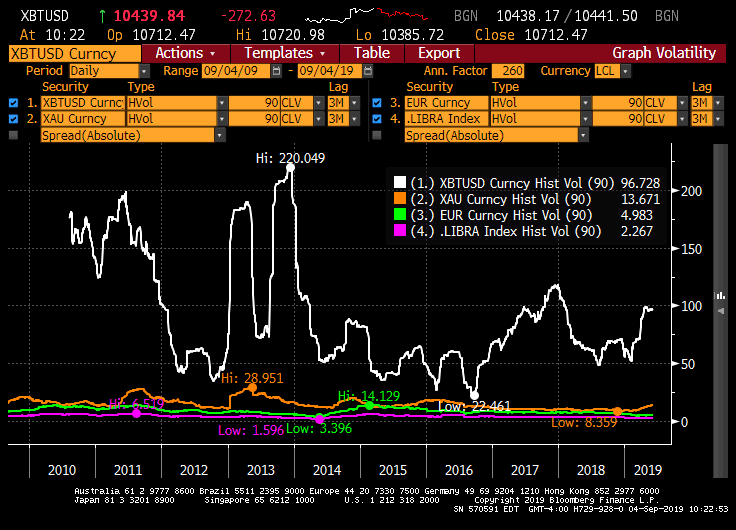Image resolution: width=736 pixels, height=530 pixels.
Task: Click the orange Hi: 28.951 marker
Action: pyautogui.click(x=253, y=388)
